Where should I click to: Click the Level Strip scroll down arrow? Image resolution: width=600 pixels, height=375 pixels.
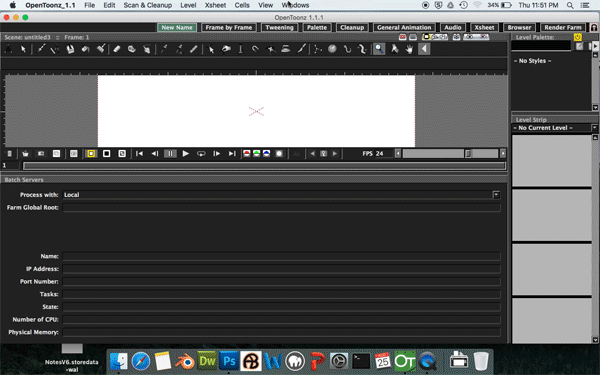595,340
